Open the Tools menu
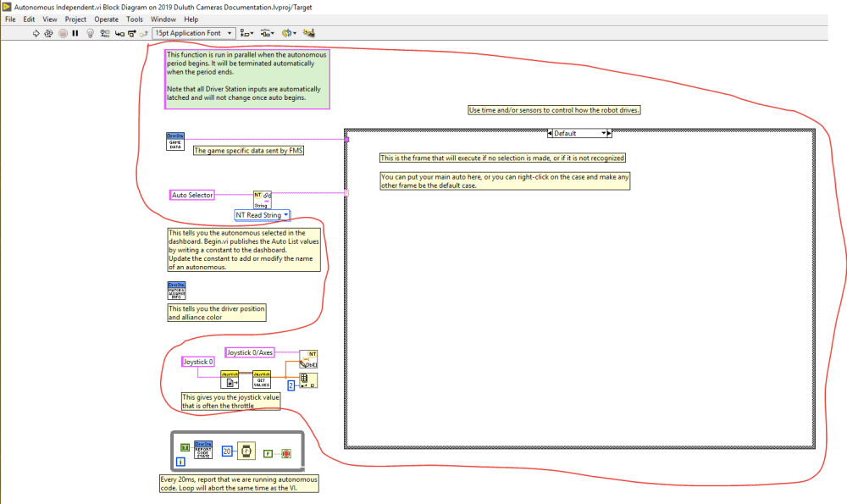 135,19
